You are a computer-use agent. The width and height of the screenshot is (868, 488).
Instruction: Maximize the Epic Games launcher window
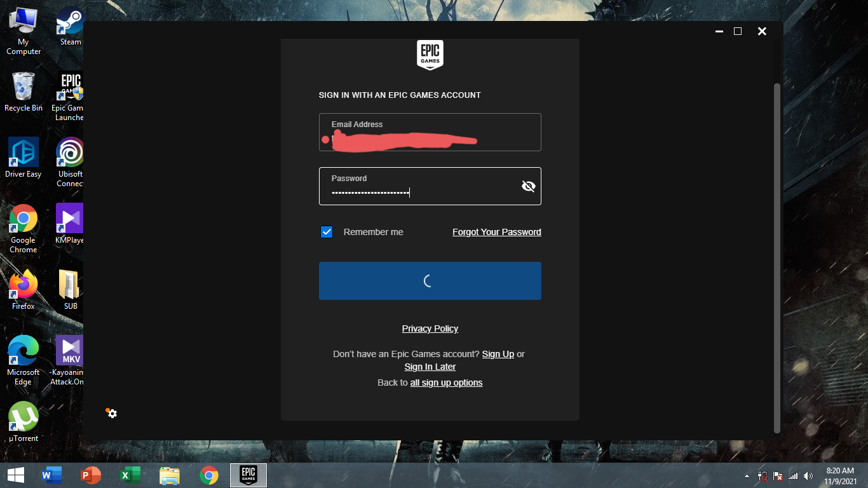pos(738,31)
